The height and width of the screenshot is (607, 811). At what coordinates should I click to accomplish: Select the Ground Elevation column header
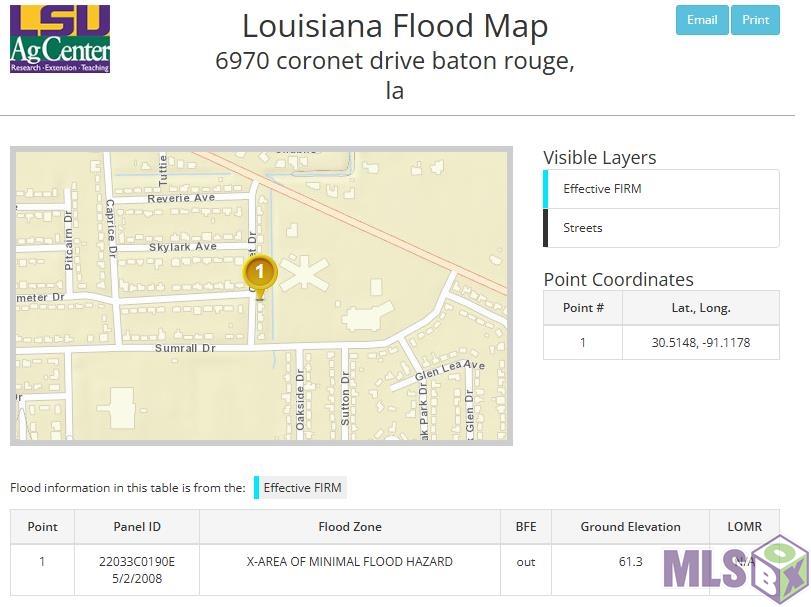point(630,527)
